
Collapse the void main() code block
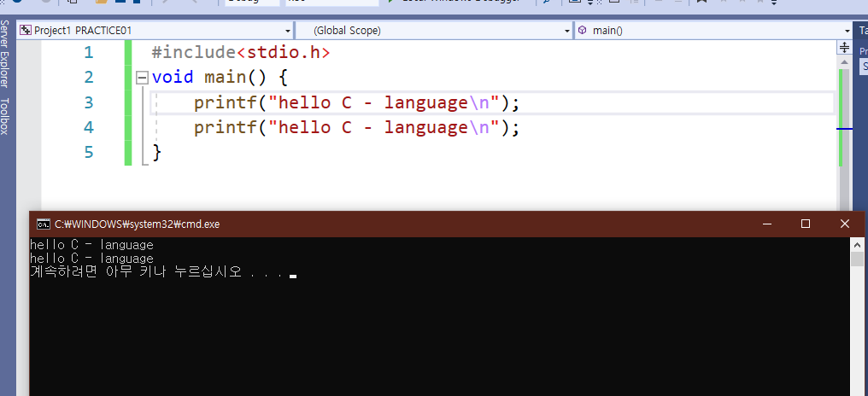(x=143, y=78)
